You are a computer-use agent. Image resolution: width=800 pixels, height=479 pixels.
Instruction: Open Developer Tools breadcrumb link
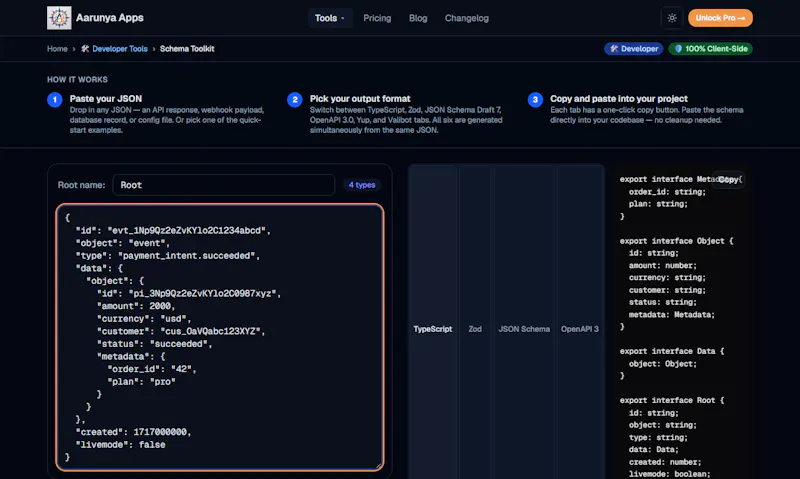119,48
